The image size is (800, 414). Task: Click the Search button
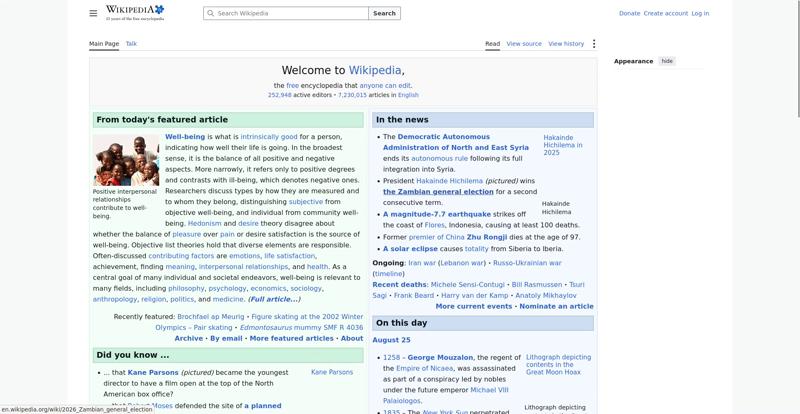pos(384,13)
